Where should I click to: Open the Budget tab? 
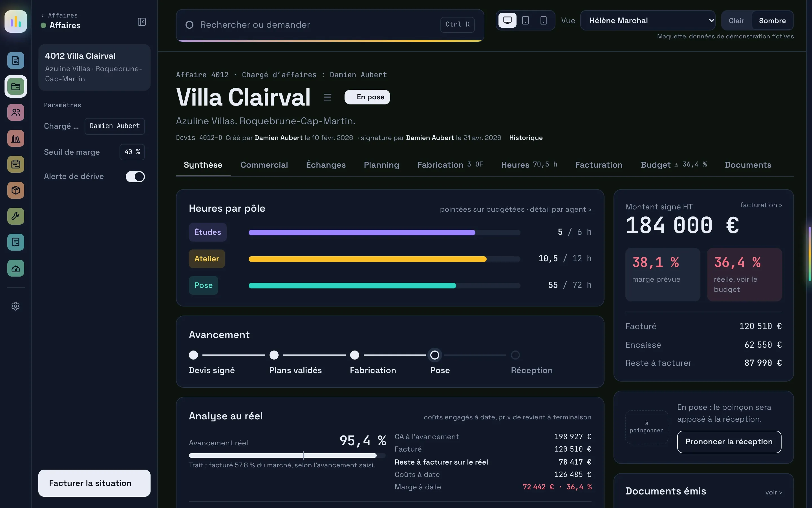tap(674, 165)
